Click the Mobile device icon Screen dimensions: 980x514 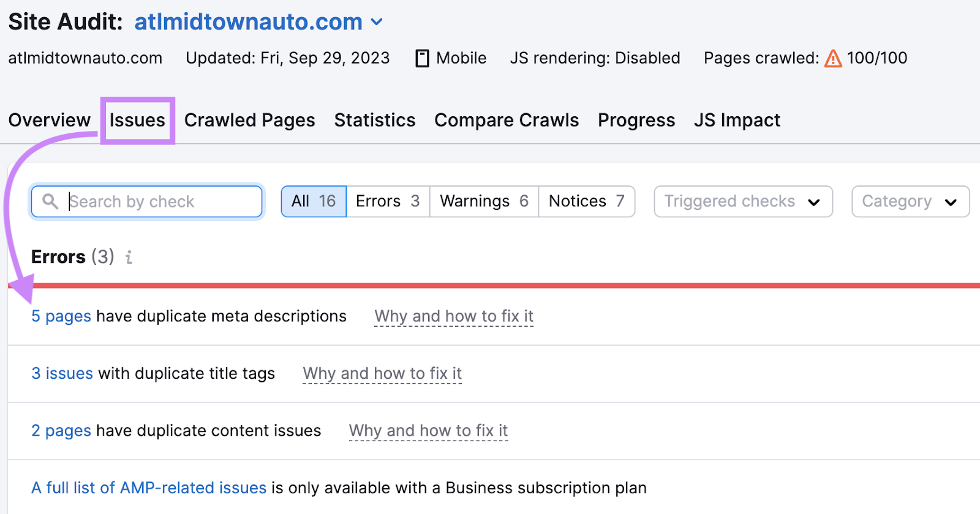(x=422, y=59)
